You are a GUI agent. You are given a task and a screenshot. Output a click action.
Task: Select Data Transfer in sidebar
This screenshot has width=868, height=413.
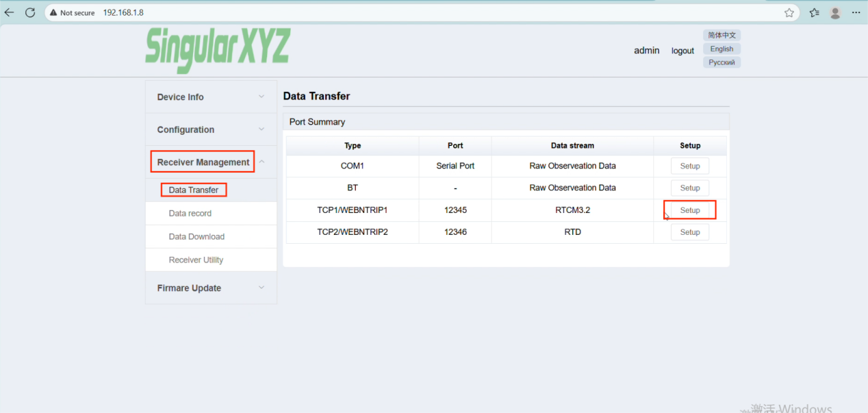coord(194,190)
